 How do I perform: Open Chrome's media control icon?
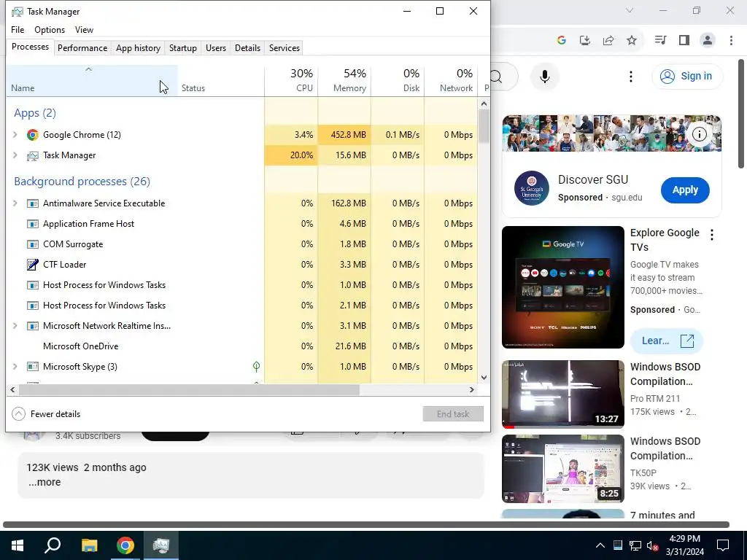(x=660, y=41)
